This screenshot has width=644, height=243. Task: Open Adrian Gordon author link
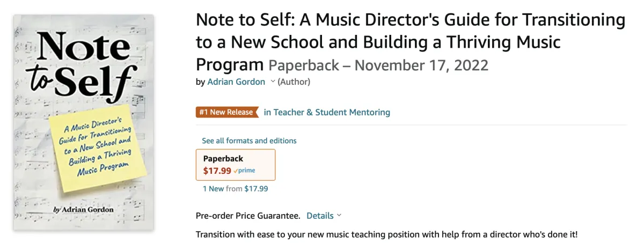(236, 82)
